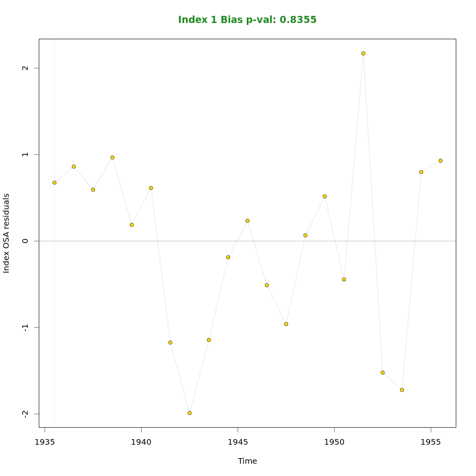The height and width of the screenshot is (476, 476).
Task: Pick the lowest data point, near -2
Action: point(190,413)
